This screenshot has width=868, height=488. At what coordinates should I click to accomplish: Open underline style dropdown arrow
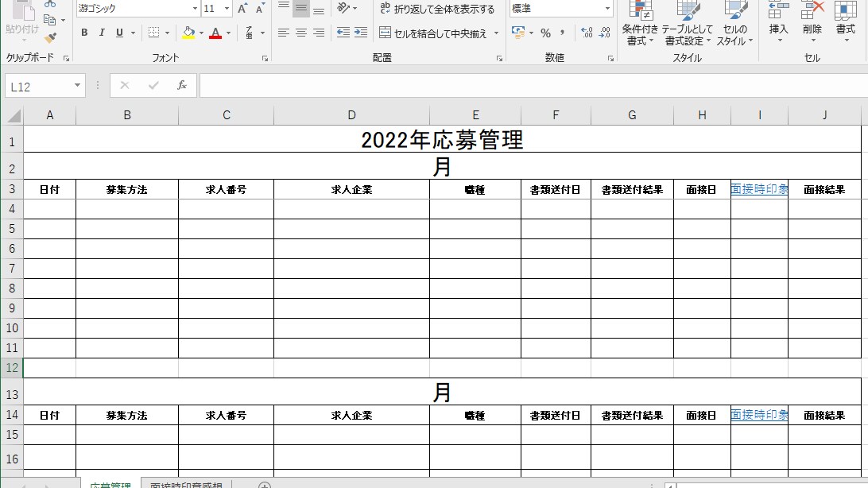[133, 33]
